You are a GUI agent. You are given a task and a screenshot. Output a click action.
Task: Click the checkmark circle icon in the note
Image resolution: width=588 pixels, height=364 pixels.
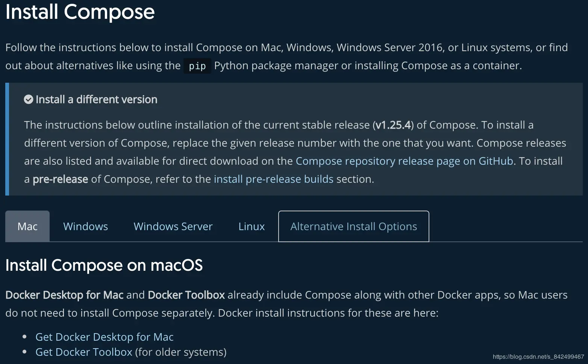coord(29,99)
